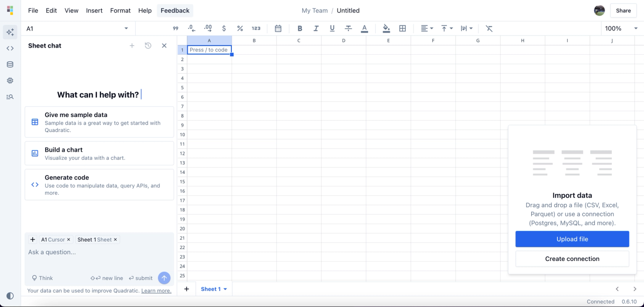This screenshot has width=644, height=307.
Task: Click the clear formatting icon
Action: coord(489,28)
